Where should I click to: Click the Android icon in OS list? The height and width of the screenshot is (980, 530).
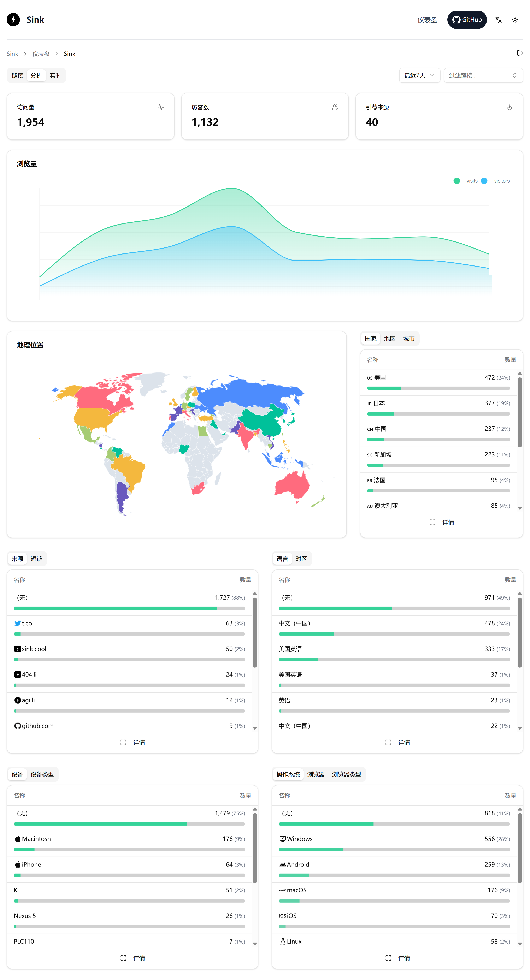coord(283,864)
